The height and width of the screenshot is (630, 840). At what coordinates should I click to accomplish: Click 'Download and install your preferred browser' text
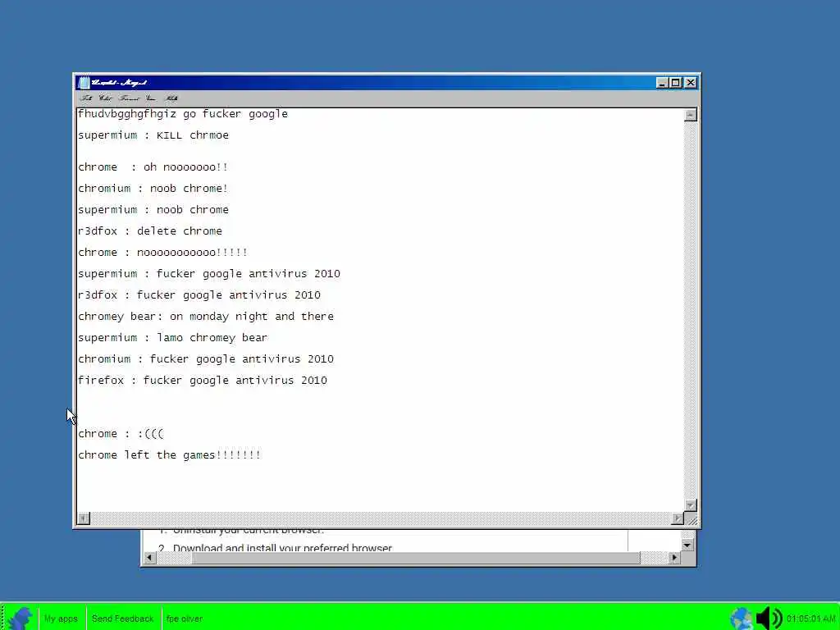click(282, 547)
